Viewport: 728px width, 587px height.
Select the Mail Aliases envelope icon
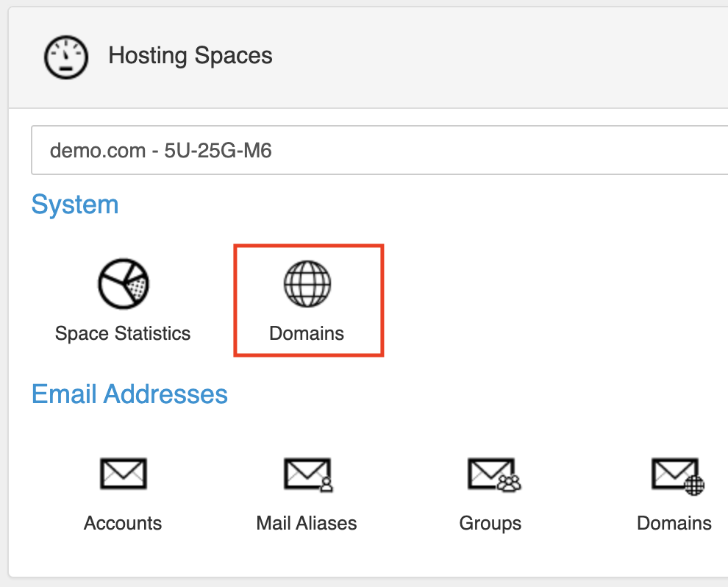[307, 474]
